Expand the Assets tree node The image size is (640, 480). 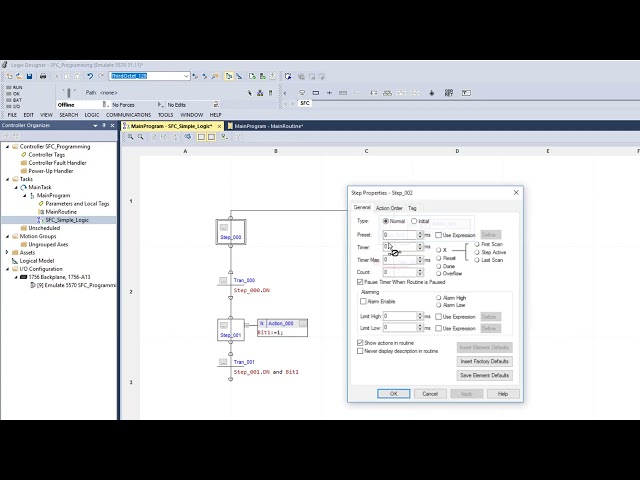point(7,253)
